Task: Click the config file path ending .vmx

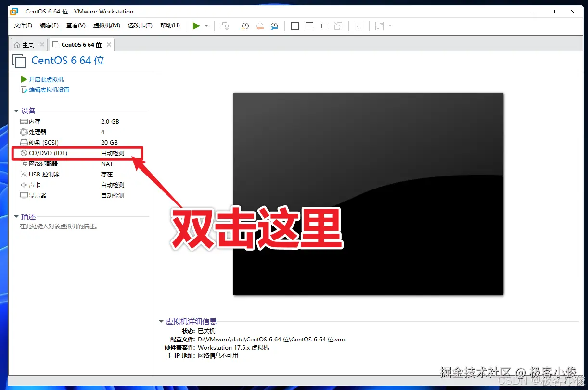Action: [x=272, y=340]
